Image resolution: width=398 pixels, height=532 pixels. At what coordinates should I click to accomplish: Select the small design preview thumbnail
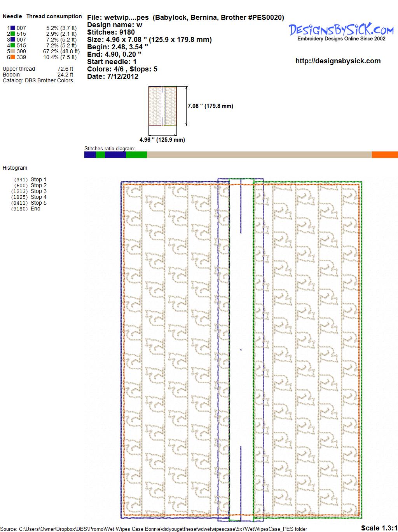point(162,106)
